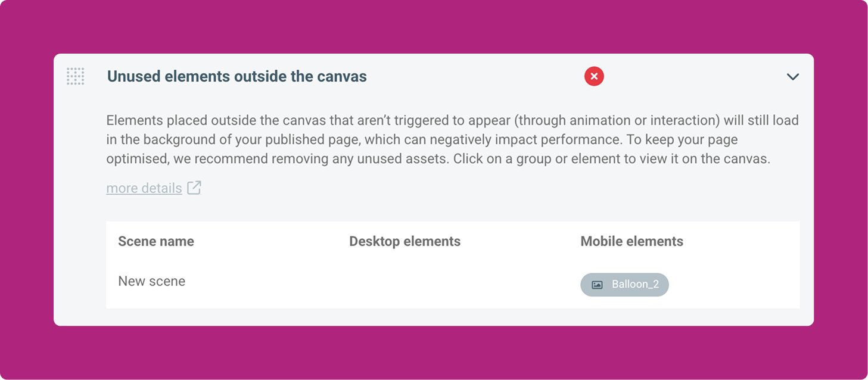Click the Scene name column header

156,241
